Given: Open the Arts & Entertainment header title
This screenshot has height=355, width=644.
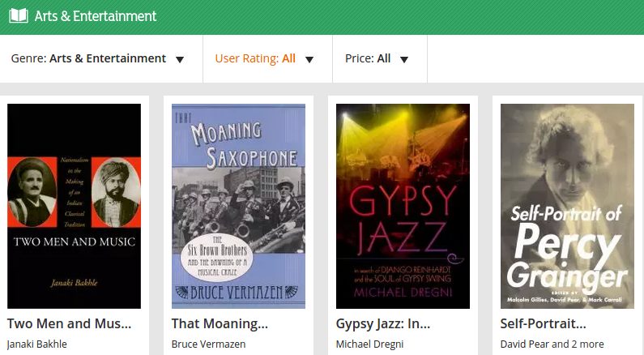Looking at the screenshot, I should click(x=96, y=16).
